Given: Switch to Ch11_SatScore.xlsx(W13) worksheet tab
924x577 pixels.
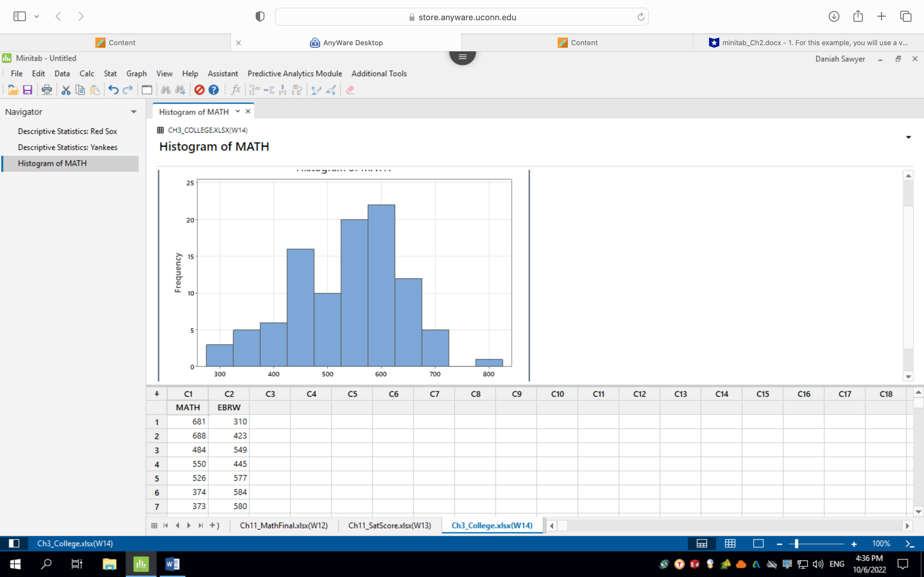Looking at the screenshot, I should click(389, 525).
